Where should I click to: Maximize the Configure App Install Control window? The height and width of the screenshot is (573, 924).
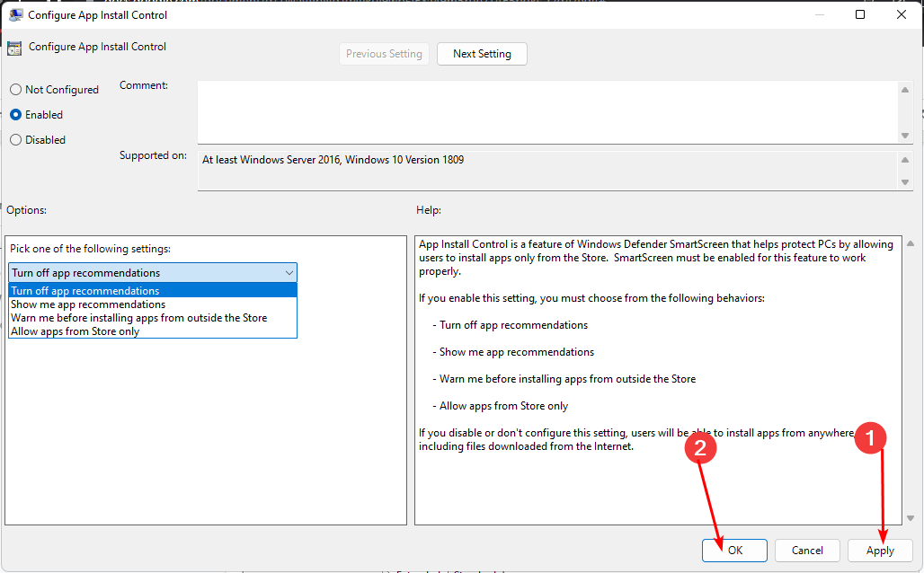pyautogui.click(x=860, y=14)
